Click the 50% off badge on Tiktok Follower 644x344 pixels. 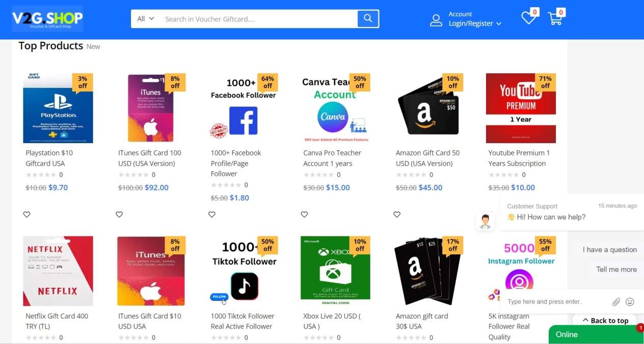pos(267,245)
